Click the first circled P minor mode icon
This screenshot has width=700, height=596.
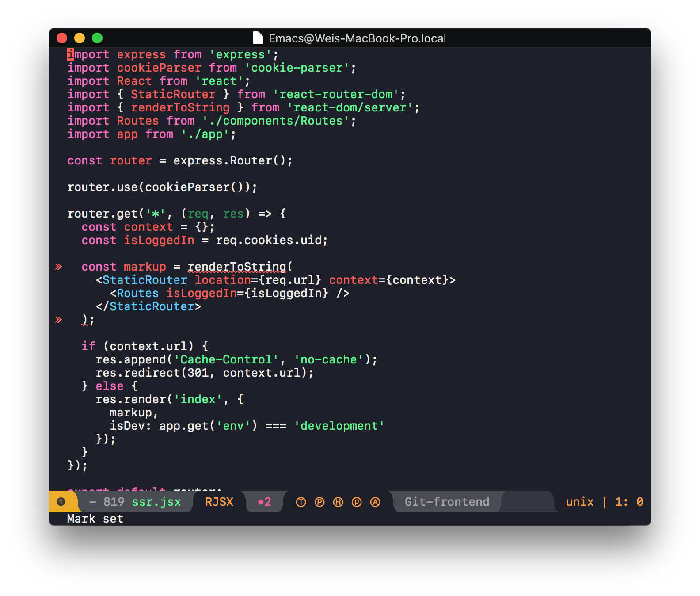tap(320, 502)
